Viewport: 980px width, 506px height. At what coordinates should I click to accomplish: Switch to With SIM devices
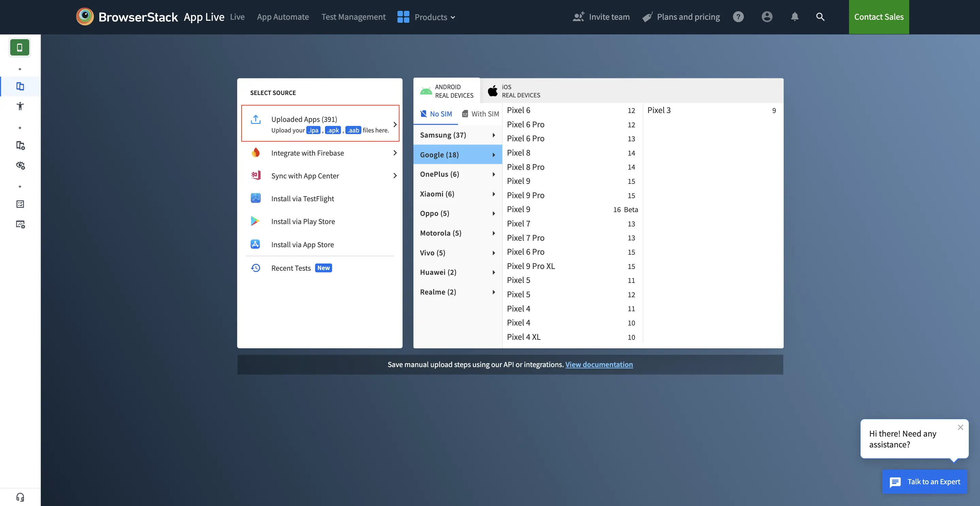480,114
